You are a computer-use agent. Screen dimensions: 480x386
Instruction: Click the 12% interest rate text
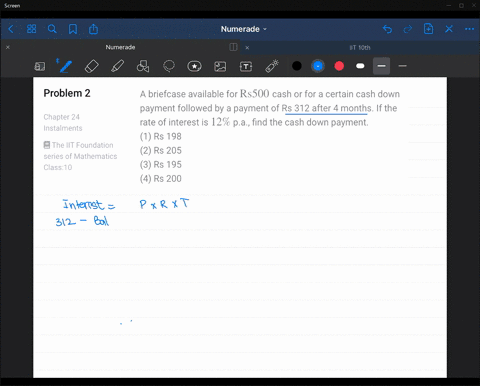pos(220,122)
